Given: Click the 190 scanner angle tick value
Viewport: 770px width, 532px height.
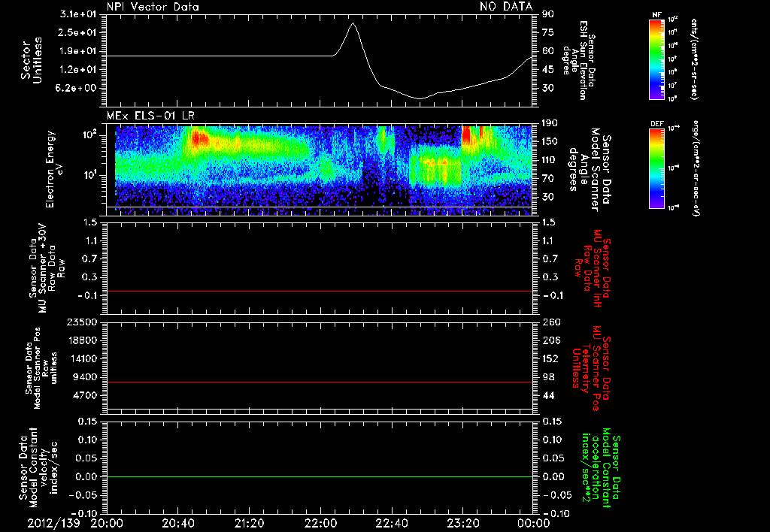Looking at the screenshot, I should pyautogui.click(x=550, y=123).
